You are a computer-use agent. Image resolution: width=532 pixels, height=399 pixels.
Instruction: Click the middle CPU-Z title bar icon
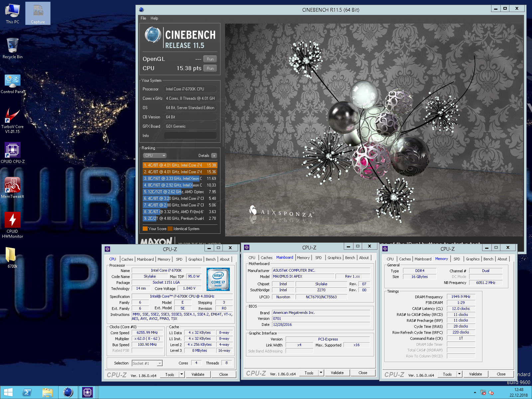247,247
